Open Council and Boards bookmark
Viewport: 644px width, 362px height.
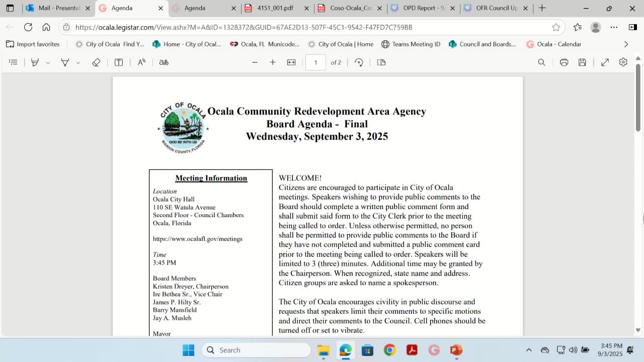(x=482, y=44)
